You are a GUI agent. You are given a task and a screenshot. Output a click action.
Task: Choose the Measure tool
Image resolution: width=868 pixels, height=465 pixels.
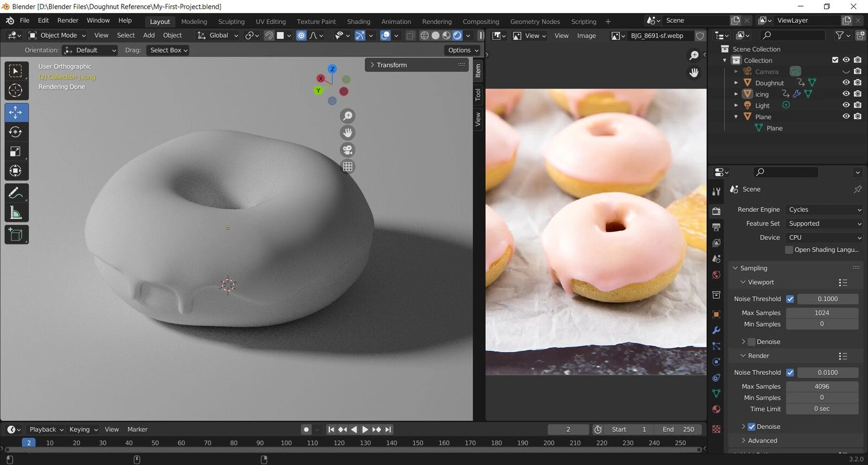[16, 213]
